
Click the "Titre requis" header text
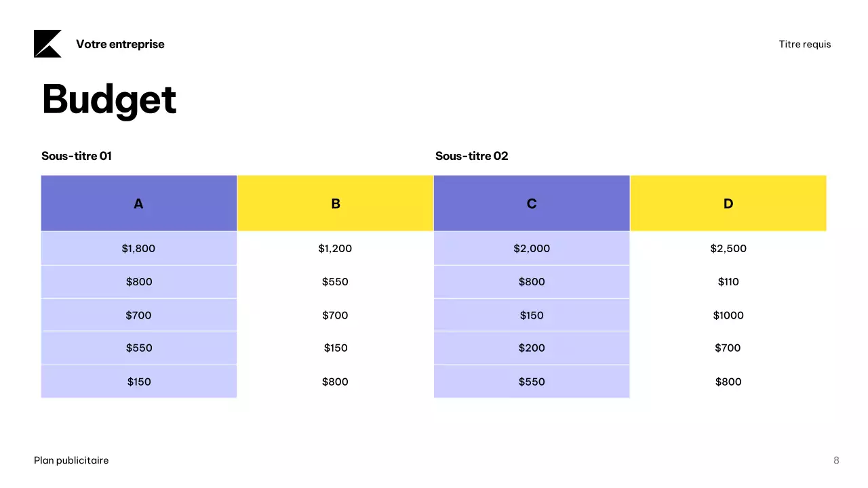pos(804,44)
